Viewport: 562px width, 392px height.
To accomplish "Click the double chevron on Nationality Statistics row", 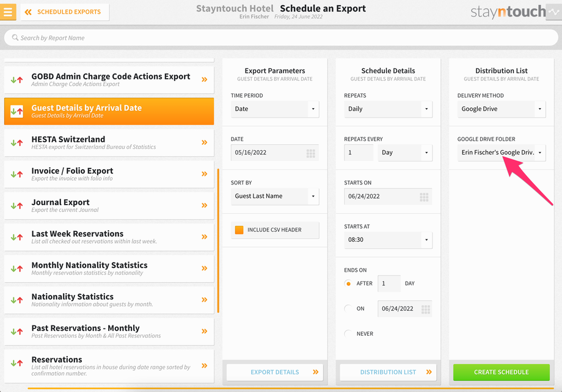I will [x=204, y=300].
